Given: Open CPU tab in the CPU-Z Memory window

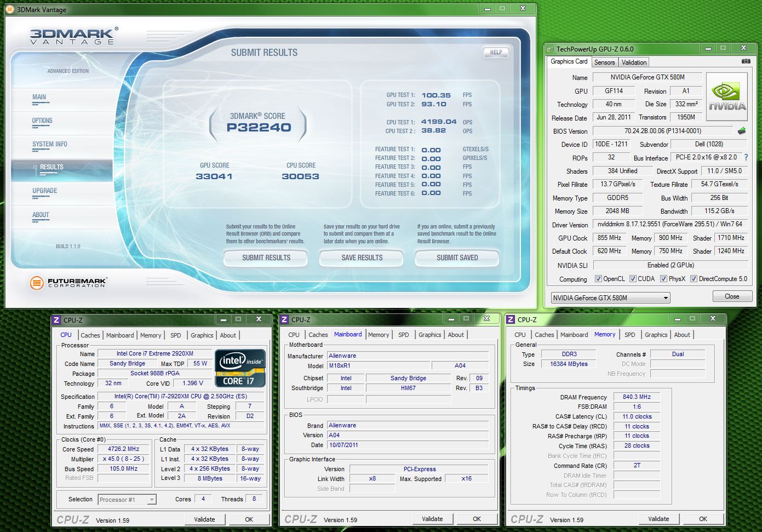Looking at the screenshot, I should 520,335.
